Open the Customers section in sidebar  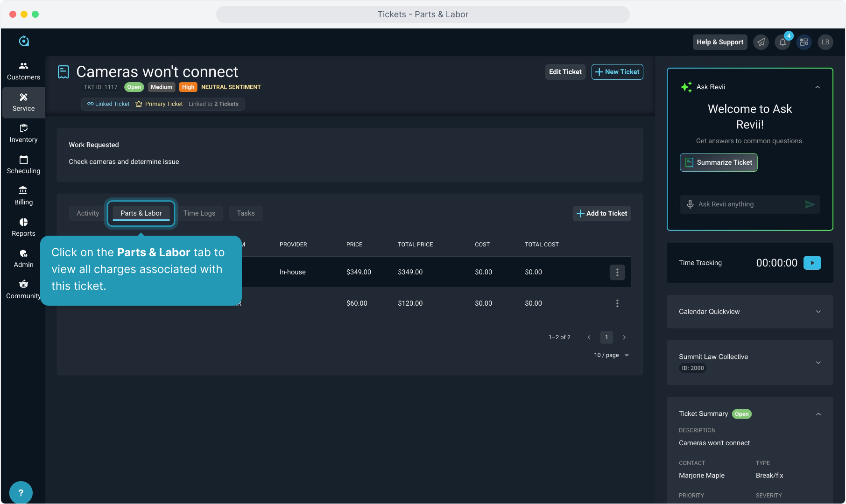pyautogui.click(x=23, y=71)
